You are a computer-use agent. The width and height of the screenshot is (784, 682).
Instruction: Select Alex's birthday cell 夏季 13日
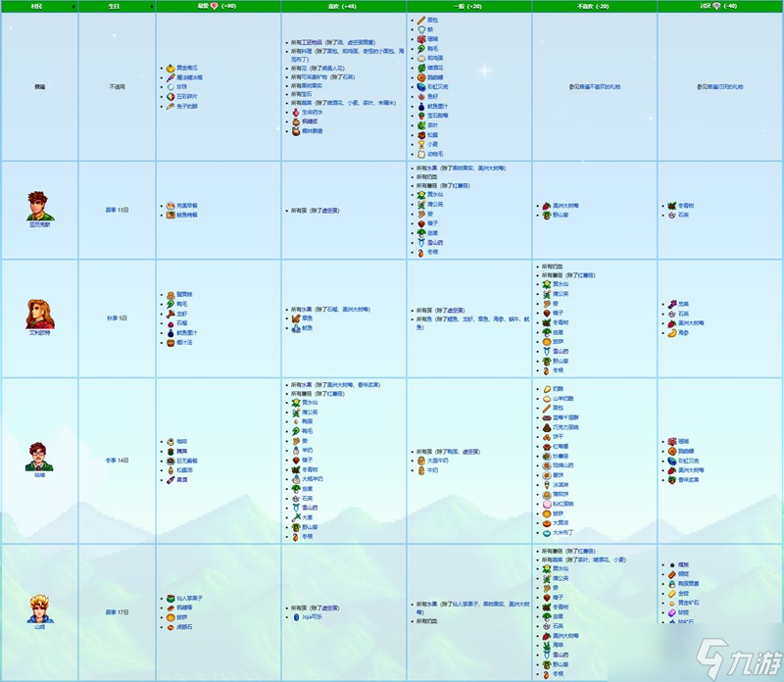117,210
